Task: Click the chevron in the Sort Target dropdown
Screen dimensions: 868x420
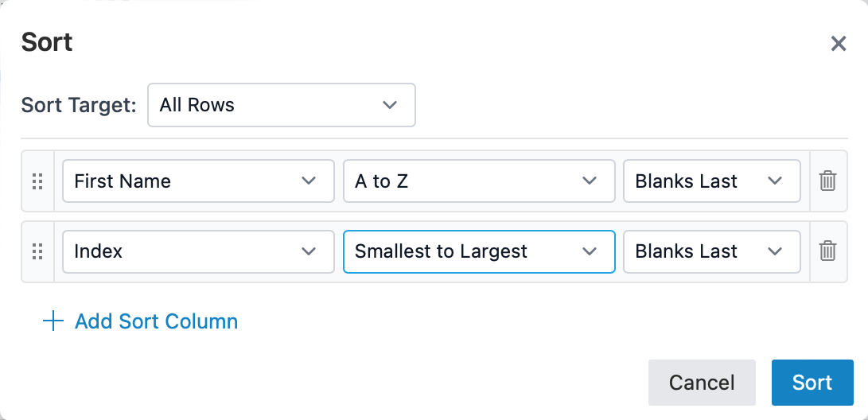Action: [389, 105]
